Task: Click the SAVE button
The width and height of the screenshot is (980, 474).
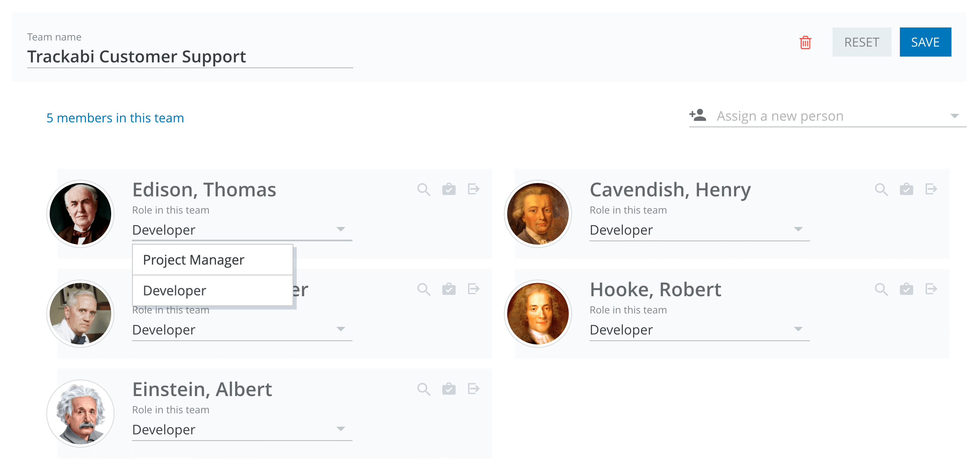Action: click(x=925, y=42)
